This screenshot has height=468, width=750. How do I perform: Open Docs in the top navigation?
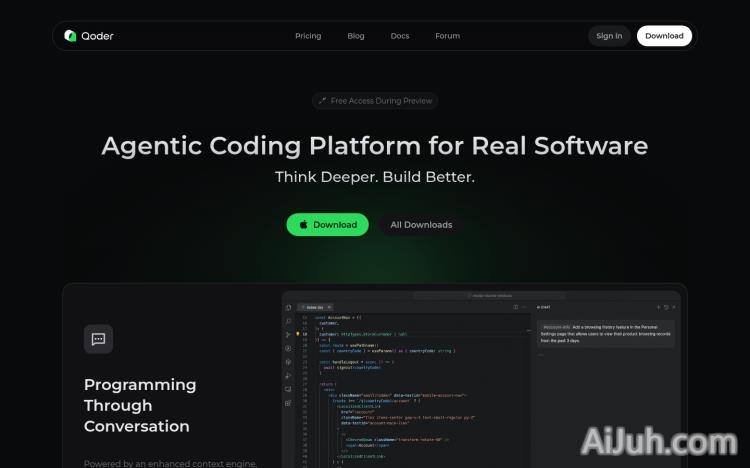(400, 36)
